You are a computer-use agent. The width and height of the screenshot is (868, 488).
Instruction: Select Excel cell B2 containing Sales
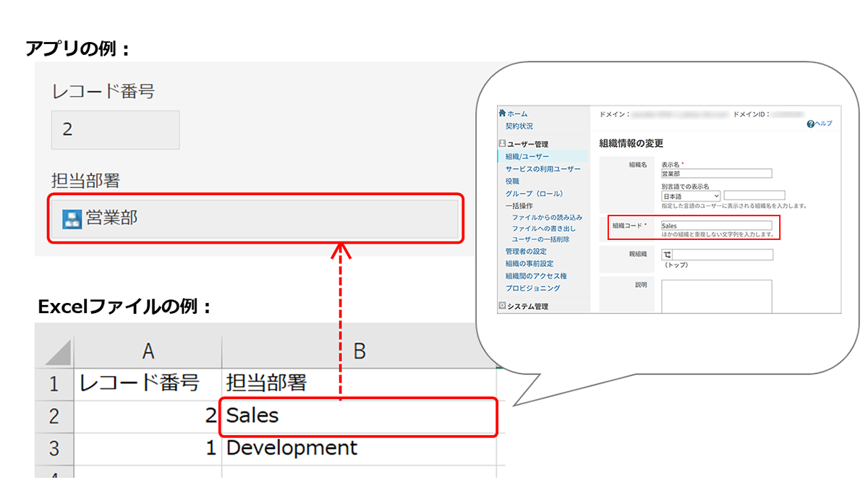(358, 416)
